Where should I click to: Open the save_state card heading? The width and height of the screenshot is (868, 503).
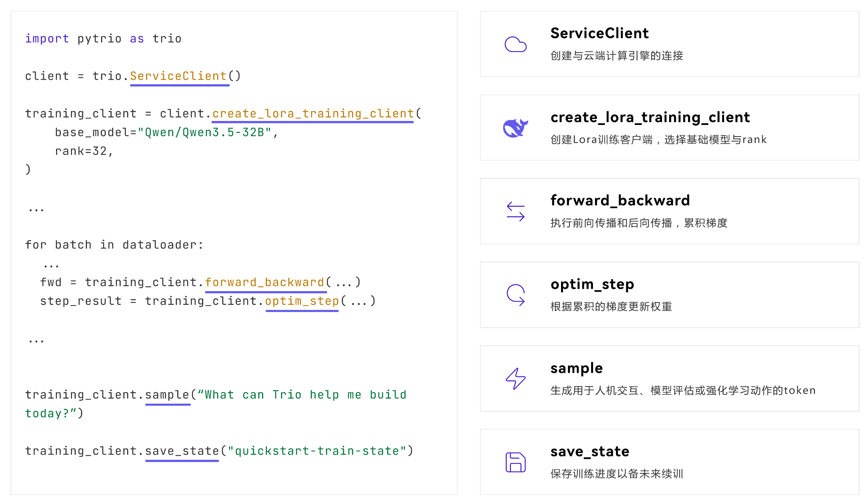click(x=589, y=452)
